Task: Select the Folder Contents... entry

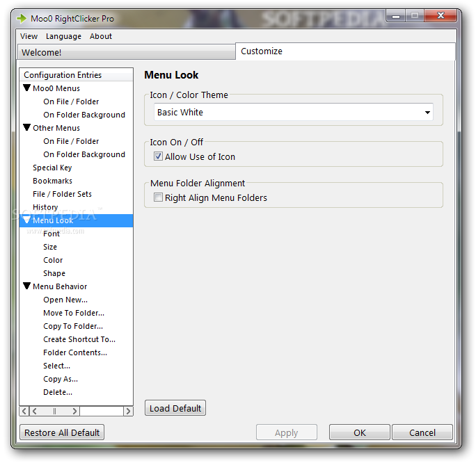Action: 75,352
